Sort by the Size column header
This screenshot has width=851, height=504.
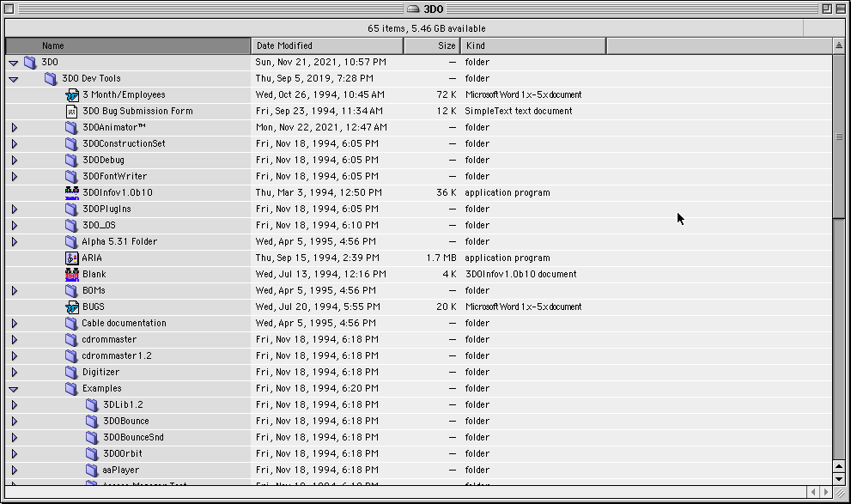[432, 46]
